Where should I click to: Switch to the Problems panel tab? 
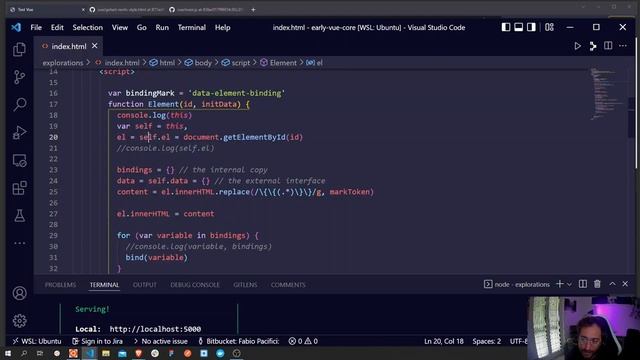tap(60, 284)
